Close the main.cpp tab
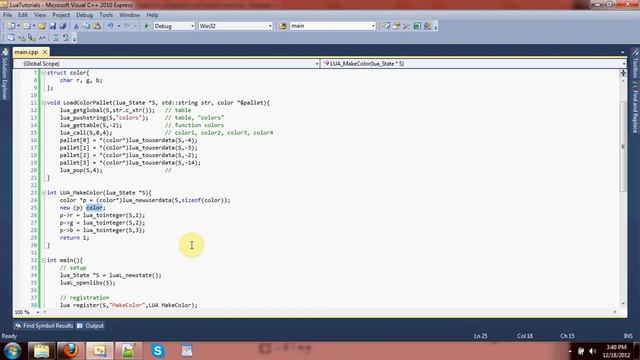 pyautogui.click(x=45, y=52)
